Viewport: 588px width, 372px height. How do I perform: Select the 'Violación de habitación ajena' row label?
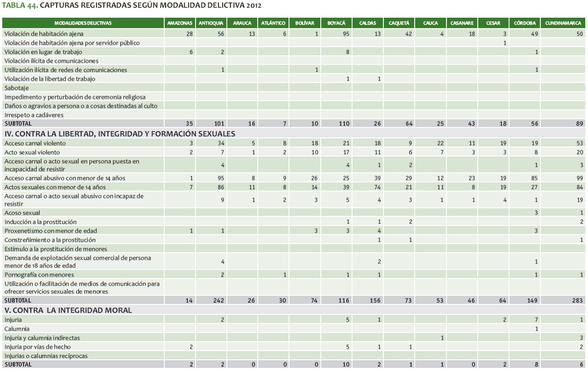click(44, 34)
